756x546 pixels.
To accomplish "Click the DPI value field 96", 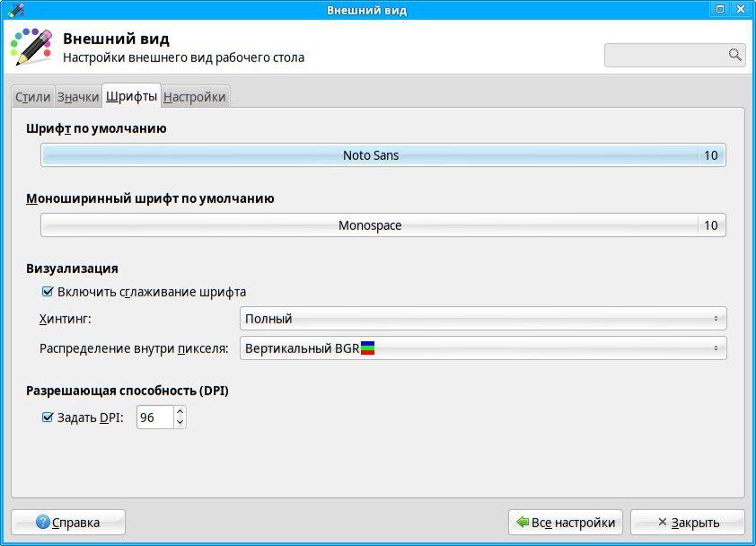I will 154,418.
